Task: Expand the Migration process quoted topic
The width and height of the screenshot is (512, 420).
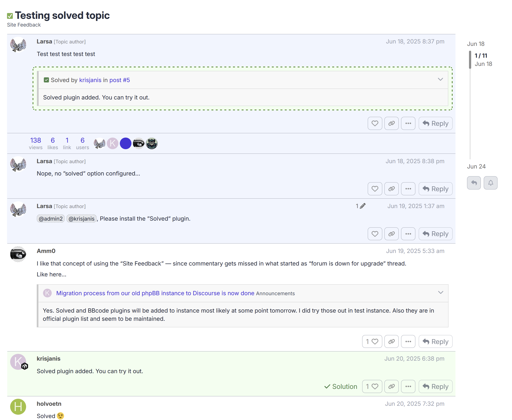Action: tap(440, 293)
